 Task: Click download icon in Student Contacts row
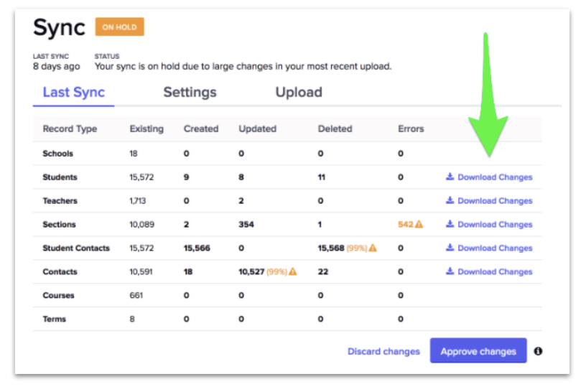450,247
